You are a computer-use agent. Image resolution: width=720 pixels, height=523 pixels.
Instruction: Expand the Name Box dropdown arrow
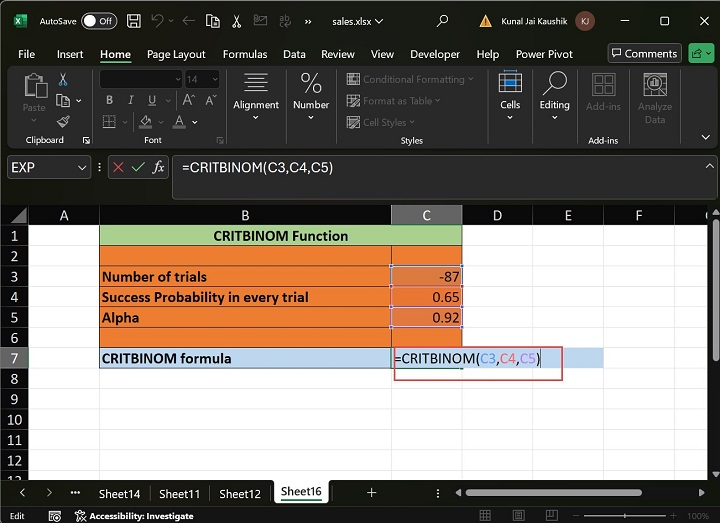coord(82,168)
